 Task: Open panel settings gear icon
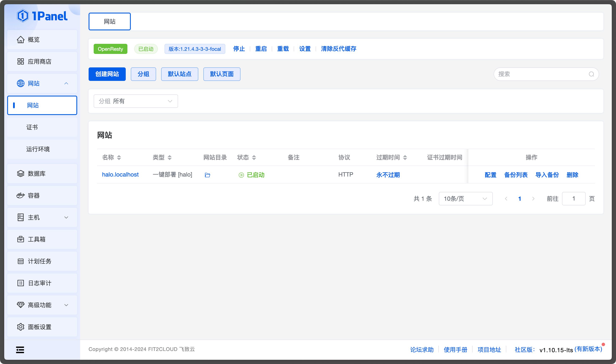(21, 327)
